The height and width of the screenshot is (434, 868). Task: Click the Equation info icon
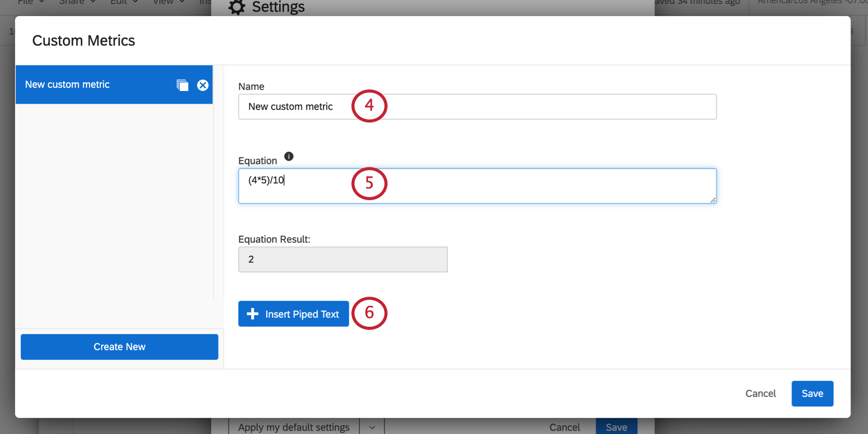[x=289, y=156]
